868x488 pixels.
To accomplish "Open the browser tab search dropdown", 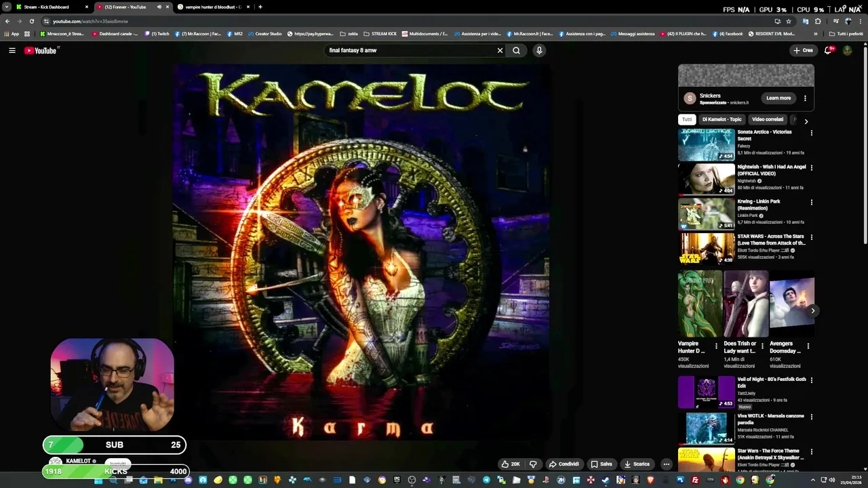I will pos(6,7).
